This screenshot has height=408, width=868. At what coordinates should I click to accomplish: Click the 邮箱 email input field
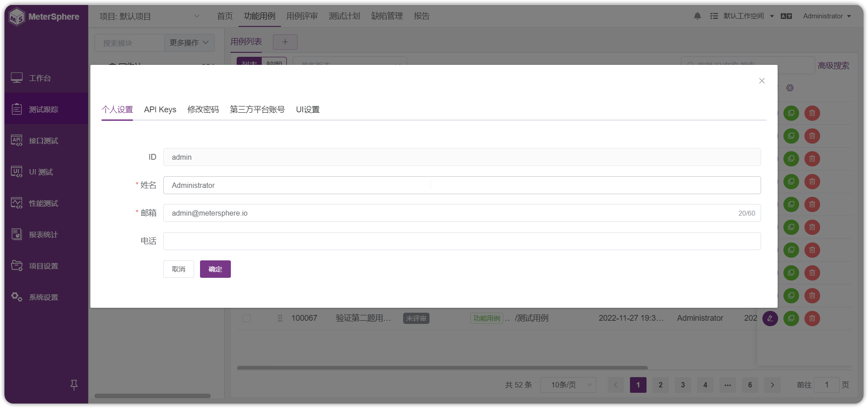pos(462,213)
